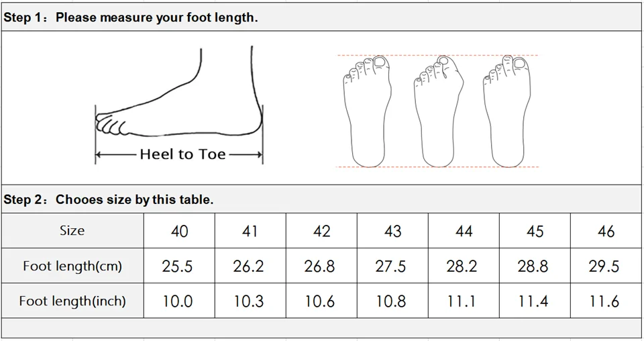Viewport: 644px width, 341px height.
Task: Click size 40 cell
Action: (x=179, y=232)
